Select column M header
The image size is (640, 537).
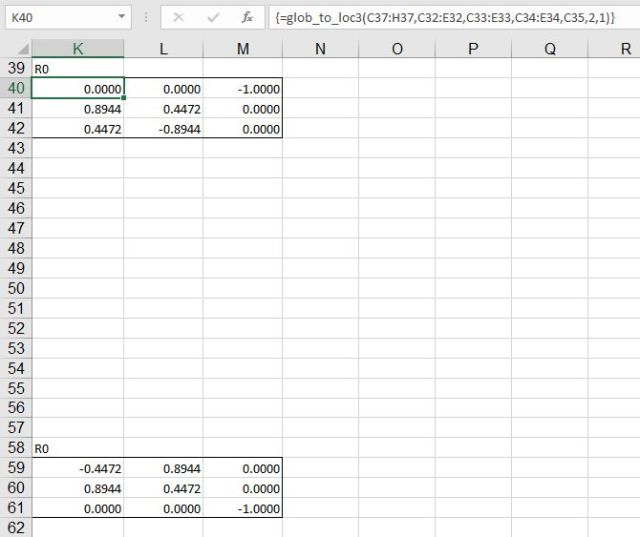242,49
